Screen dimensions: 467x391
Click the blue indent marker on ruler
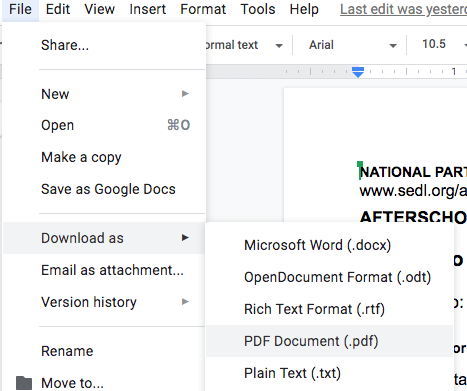point(358,72)
